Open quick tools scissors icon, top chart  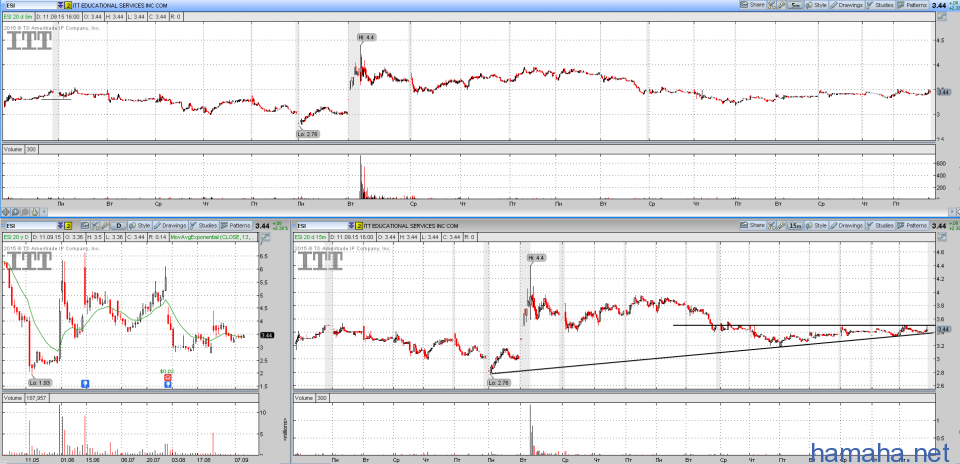771,5
